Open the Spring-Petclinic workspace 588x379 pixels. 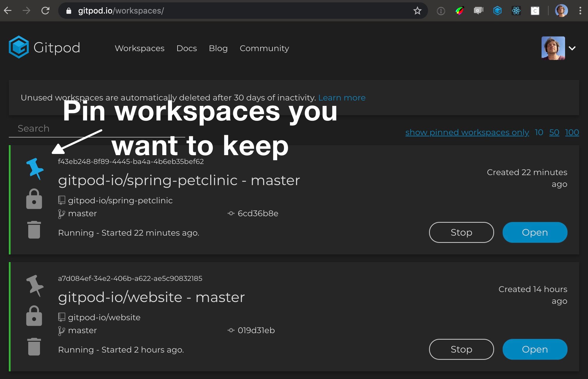[x=535, y=232]
